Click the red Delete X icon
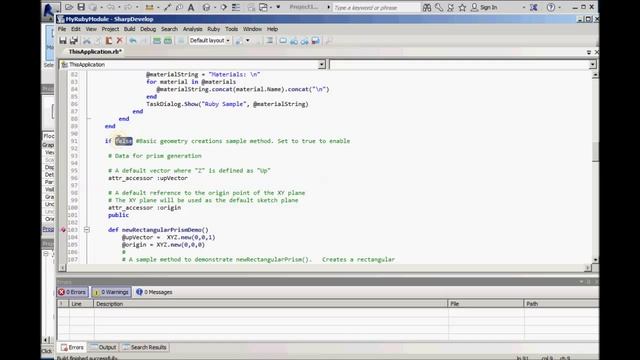This screenshot has width=640, height=360. (x=120, y=40)
